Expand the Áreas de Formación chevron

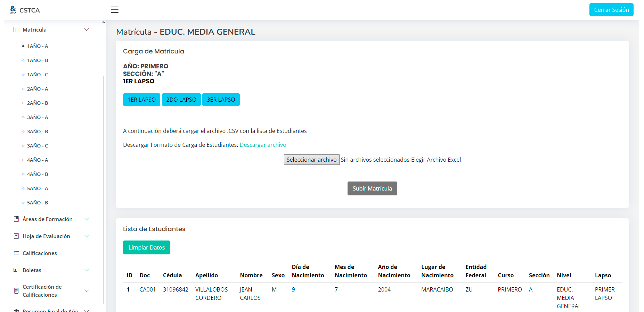(87, 219)
